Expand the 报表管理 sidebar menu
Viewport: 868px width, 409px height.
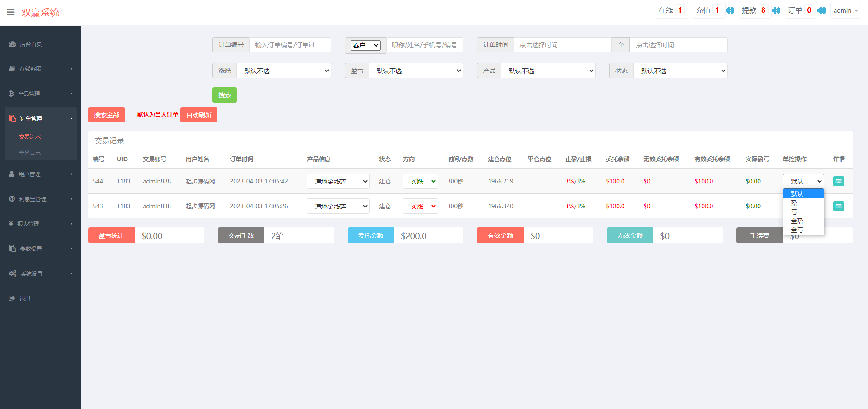pos(41,224)
